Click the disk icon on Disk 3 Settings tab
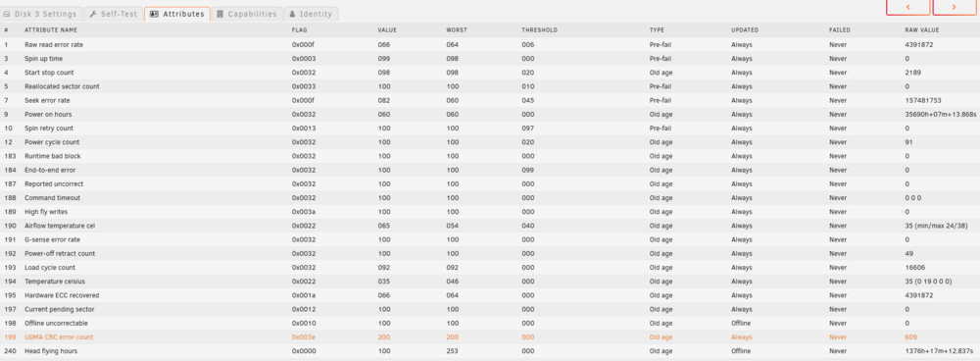 [7, 14]
